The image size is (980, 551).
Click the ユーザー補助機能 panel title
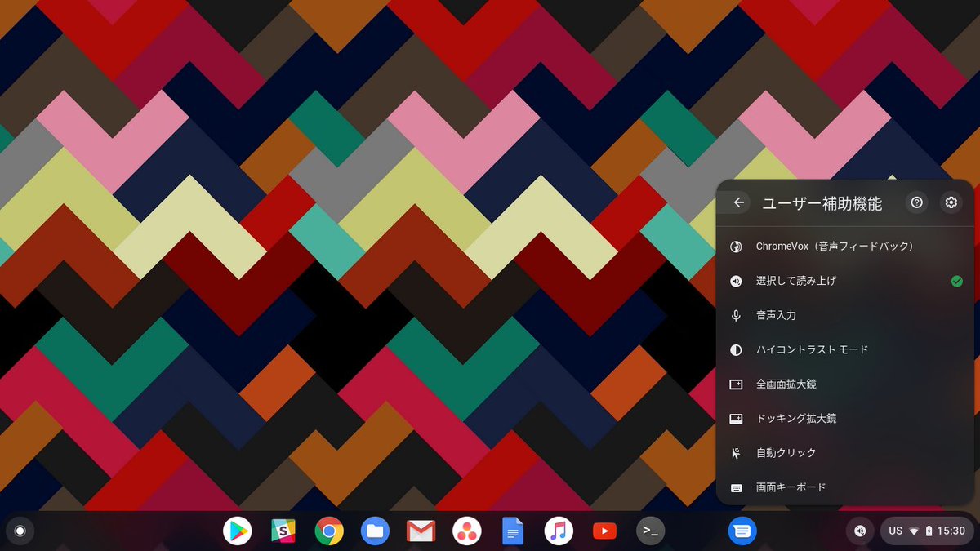click(822, 203)
